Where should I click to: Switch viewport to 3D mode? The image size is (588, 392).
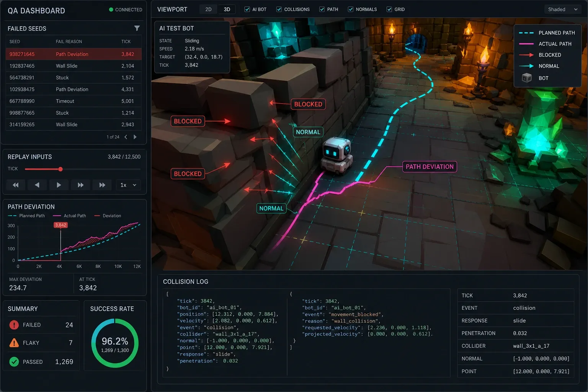coord(227,9)
